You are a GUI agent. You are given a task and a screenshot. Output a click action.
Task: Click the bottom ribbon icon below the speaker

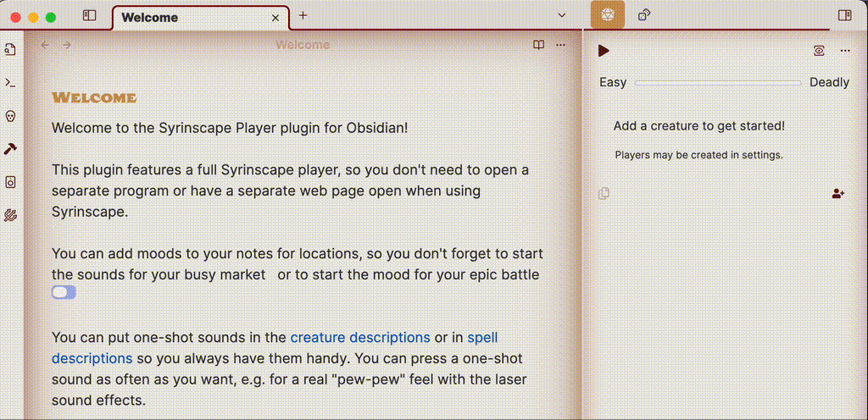(x=10, y=216)
